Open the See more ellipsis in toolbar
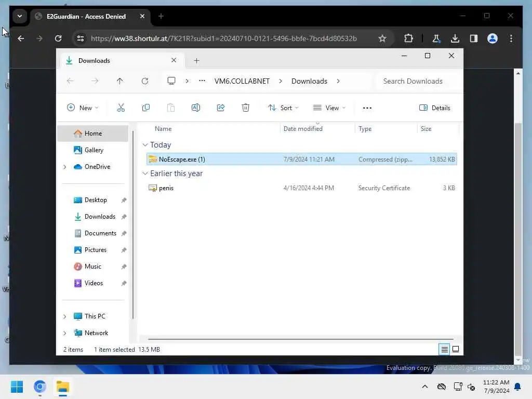The width and height of the screenshot is (532, 399). click(367, 108)
